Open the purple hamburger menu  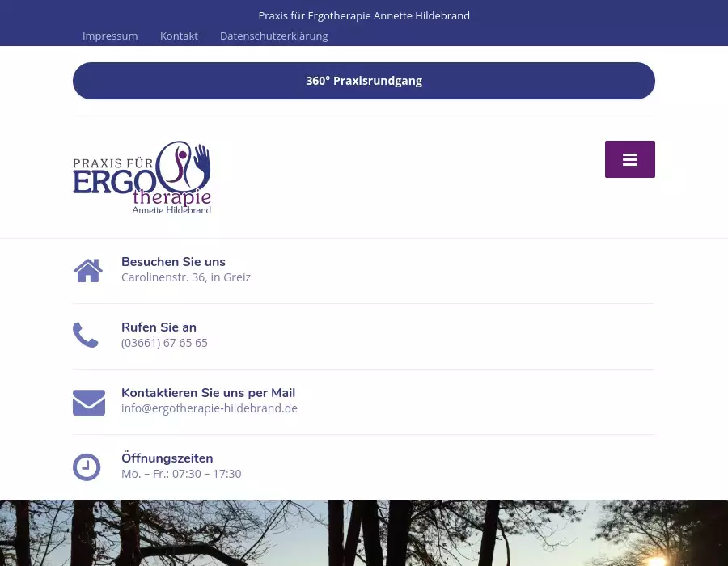tap(629, 159)
